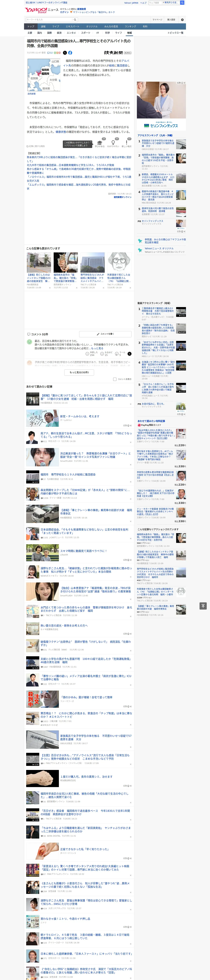Open トピックス一覧 link

(175, 33)
